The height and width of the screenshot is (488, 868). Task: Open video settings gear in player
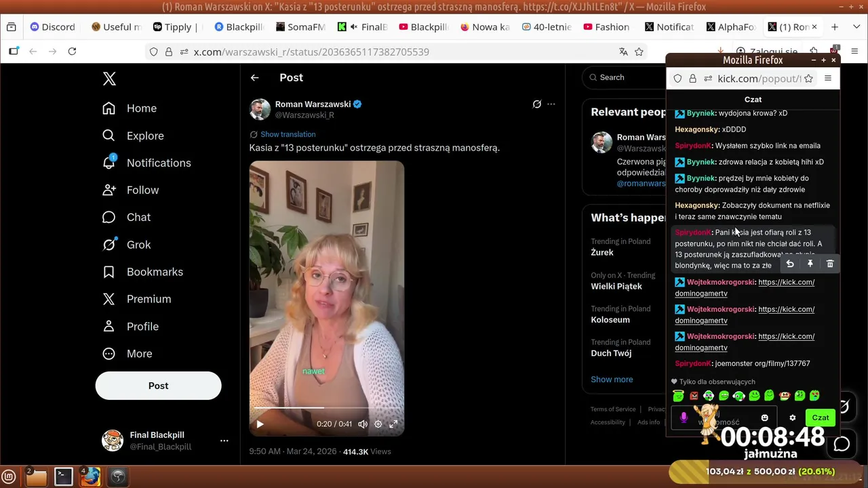click(378, 424)
